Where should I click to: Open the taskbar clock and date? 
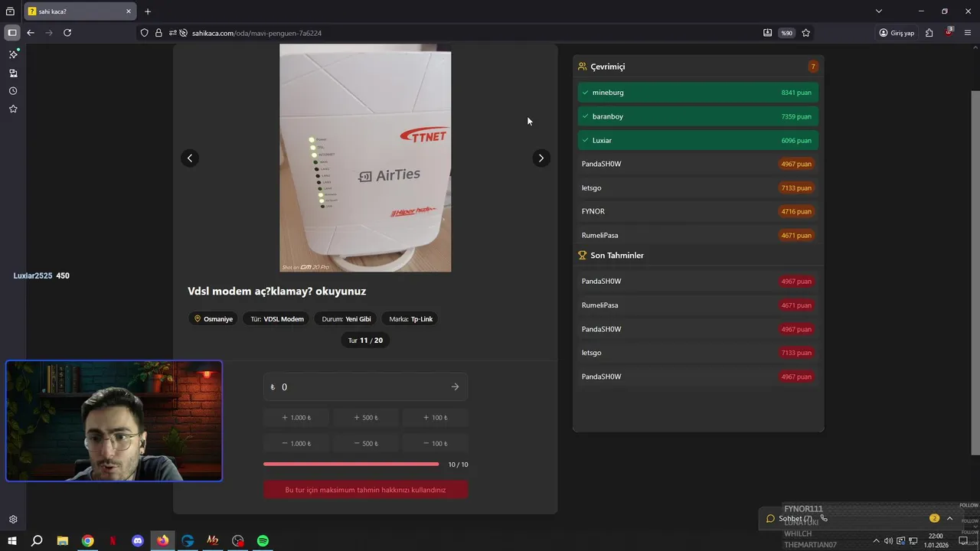tap(936, 541)
